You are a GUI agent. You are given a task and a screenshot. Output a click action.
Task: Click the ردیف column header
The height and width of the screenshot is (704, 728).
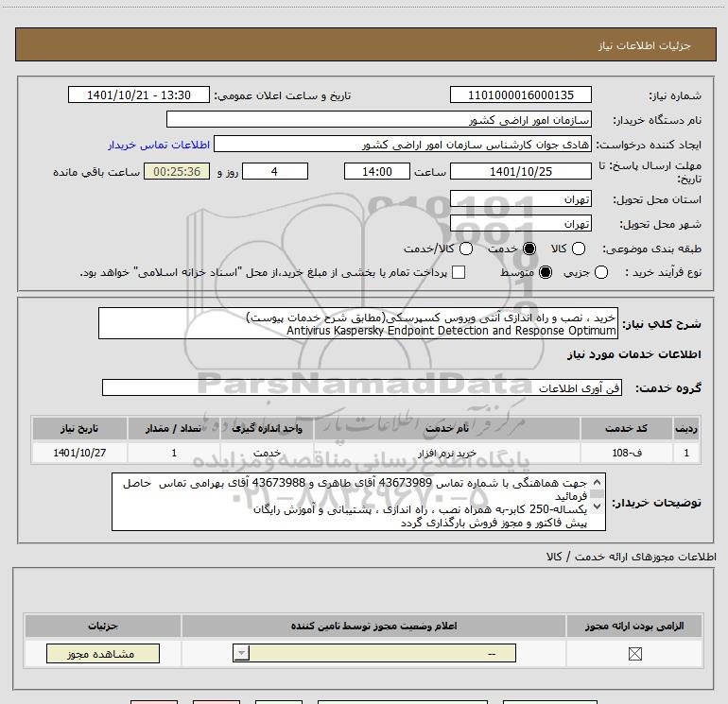[686, 428]
